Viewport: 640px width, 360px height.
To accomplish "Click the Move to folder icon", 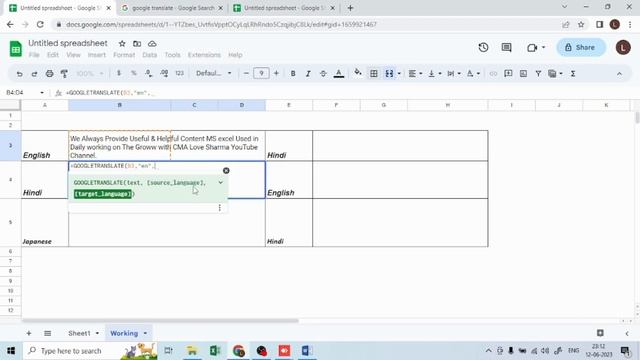I will click(x=137, y=44).
